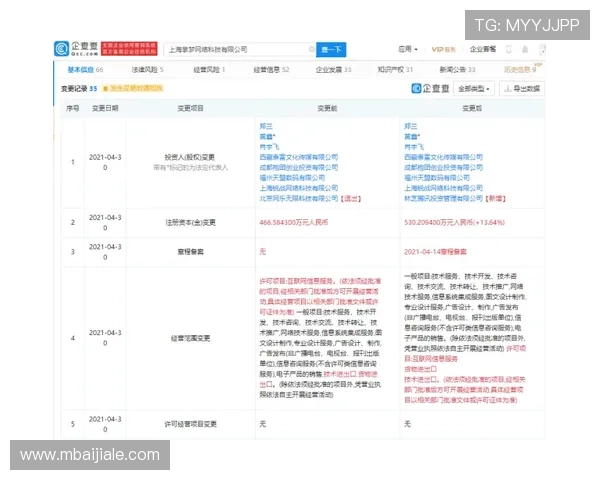Switch to the 知识产权 tab

pyautogui.click(x=395, y=69)
